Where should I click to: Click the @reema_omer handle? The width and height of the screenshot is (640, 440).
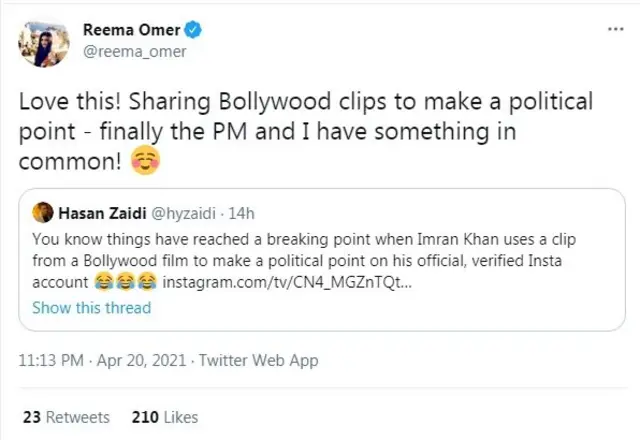click(133, 52)
